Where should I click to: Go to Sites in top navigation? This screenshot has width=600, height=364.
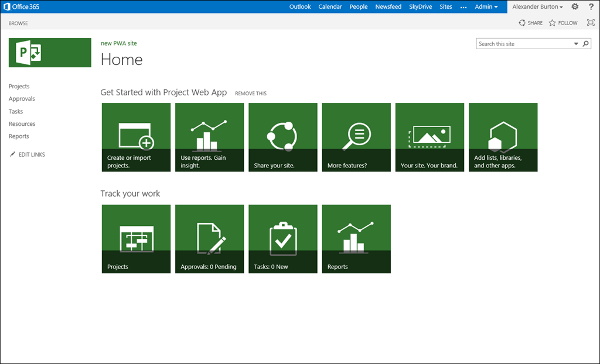(x=445, y=7)
